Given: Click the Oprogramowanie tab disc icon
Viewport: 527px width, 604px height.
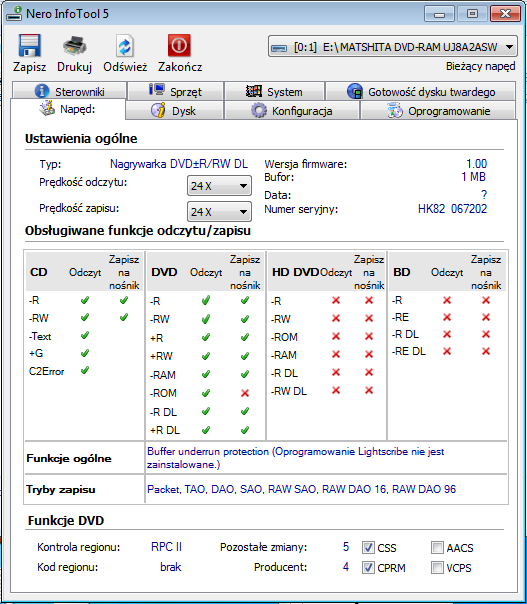Looking at the screenshot, I should point(394,111).
